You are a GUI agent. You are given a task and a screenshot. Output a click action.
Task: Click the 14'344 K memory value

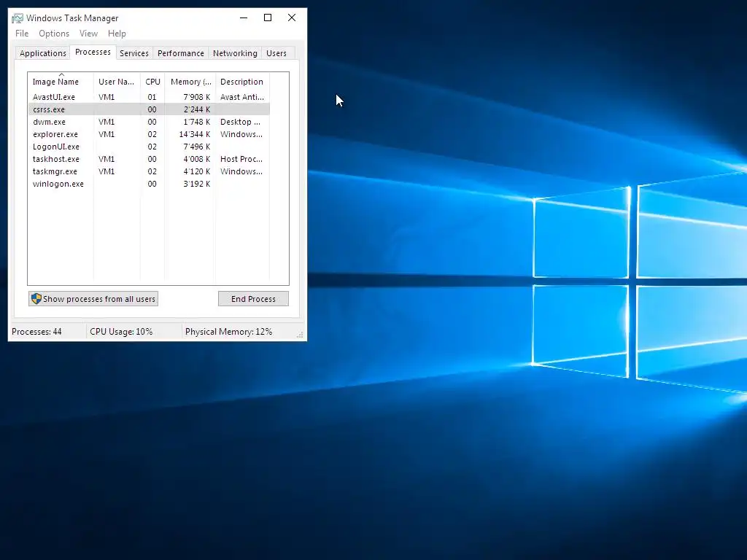(194, 134)
